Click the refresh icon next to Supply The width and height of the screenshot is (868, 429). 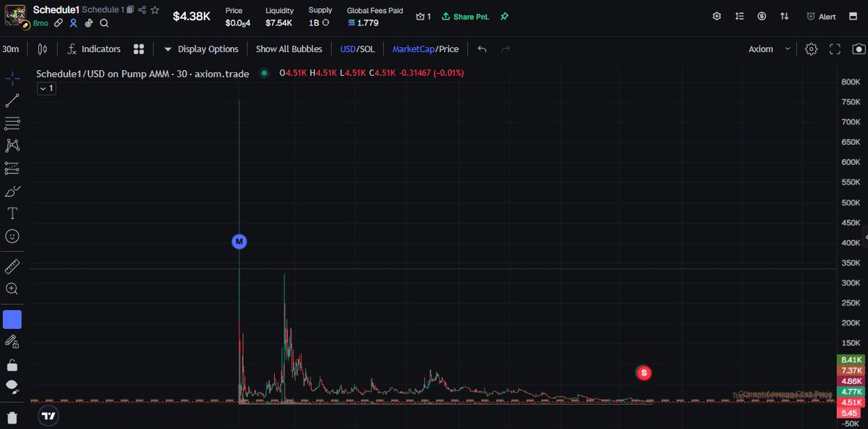pos(325,23)
